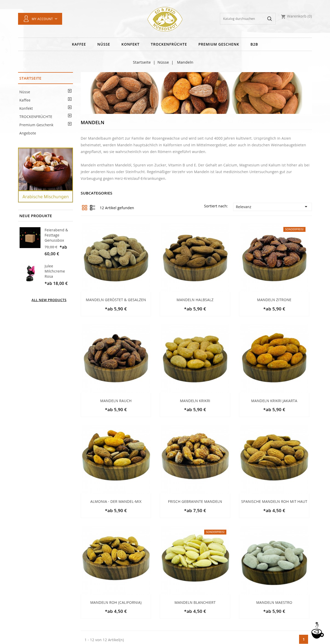Click the Startseite breadcrumb link
This screenshot has height=644, width=330.
click(142, 62)
